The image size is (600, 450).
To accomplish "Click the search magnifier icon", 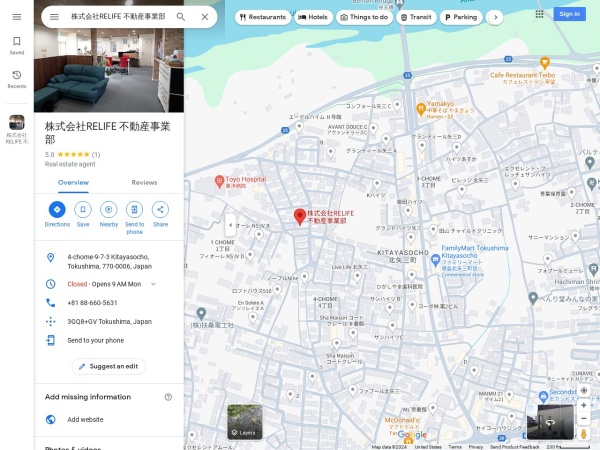I will (x=181, y=17).
